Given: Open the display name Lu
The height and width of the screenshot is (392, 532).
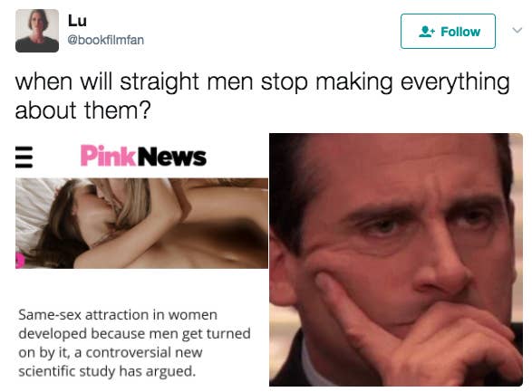Looking at the screenshot, I should pos(77,21).
